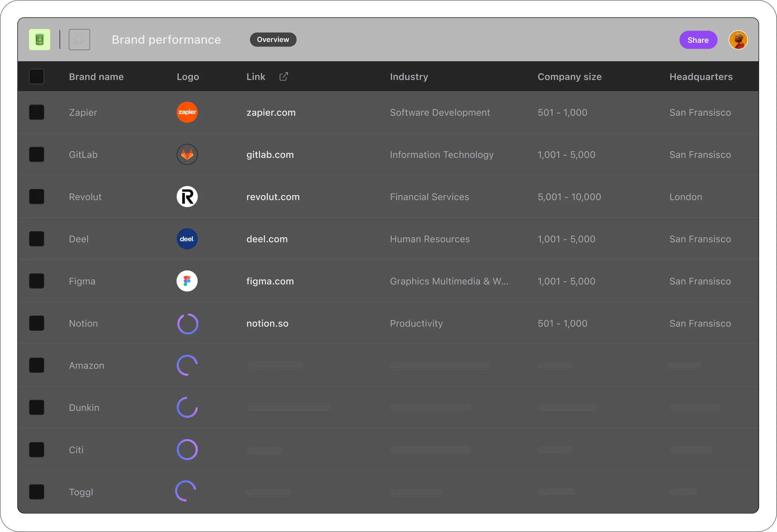The width and height of the screenshot is (777, 532).
Task: Click the Financial Services industry cell
Action: [x=429, y=197]
